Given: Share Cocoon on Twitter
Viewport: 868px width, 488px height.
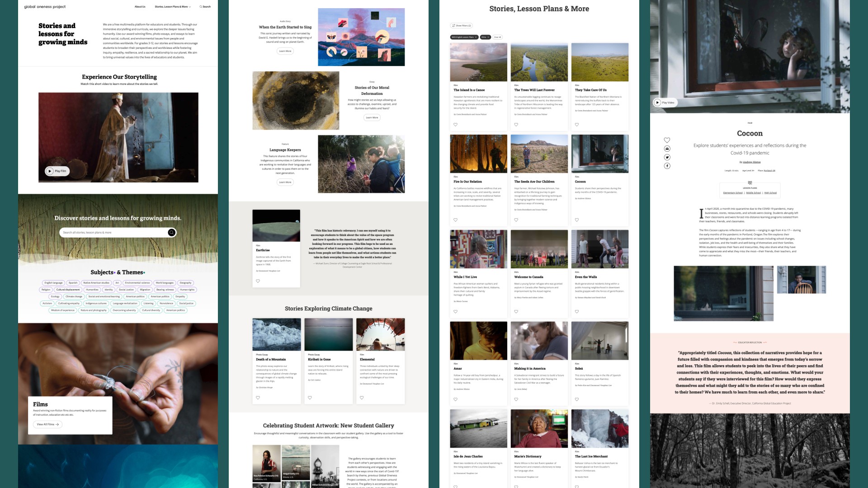Looking at the screenshot, I should (x=667, y=157).
